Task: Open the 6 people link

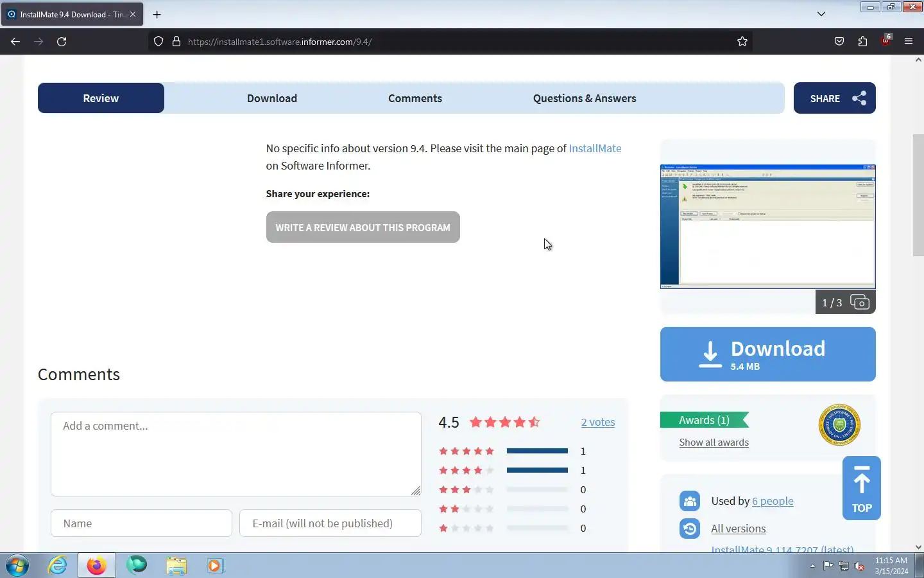Action: click(x=773, y=501)
